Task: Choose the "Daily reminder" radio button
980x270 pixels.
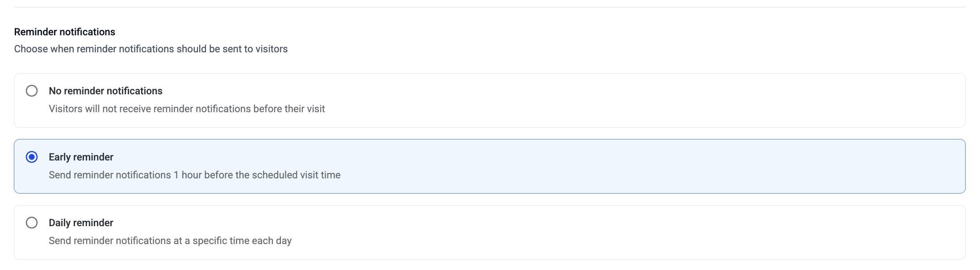Action: point(32,223)
